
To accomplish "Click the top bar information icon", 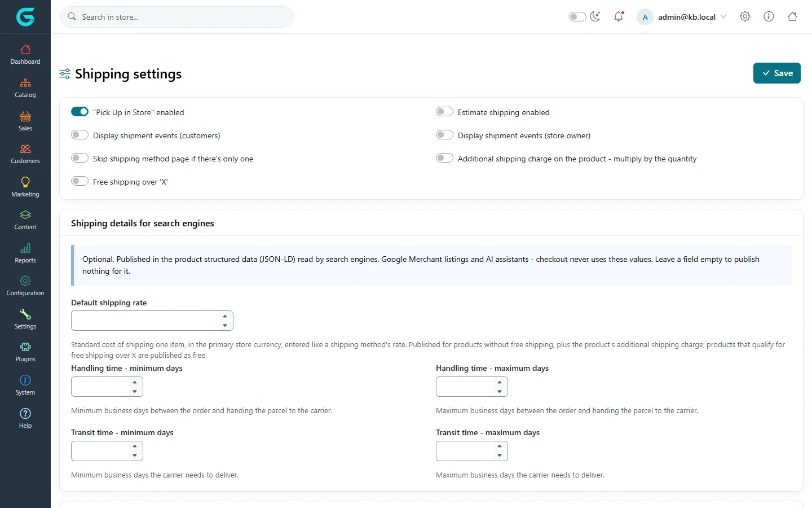I will 769,17.
